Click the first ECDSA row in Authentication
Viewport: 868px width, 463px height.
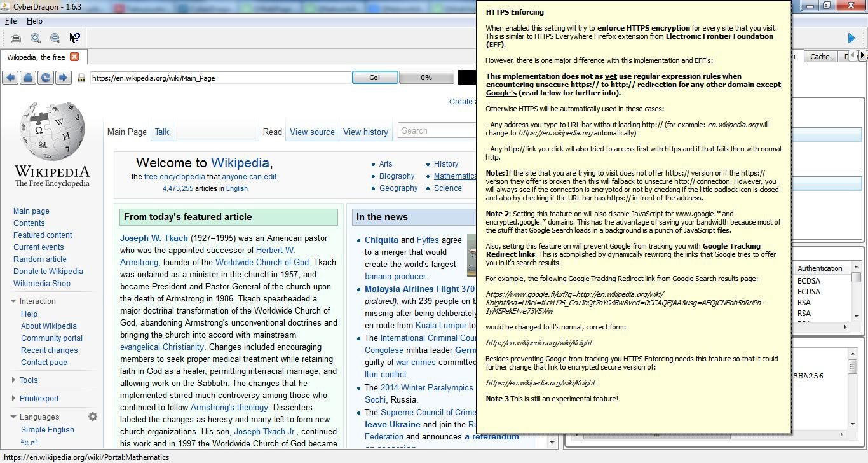(x=809, y=280)
